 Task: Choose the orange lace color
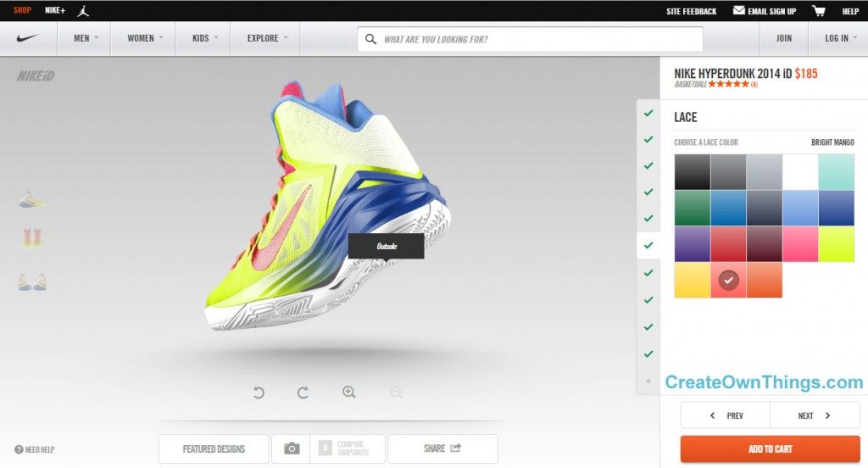coord(764,280)
